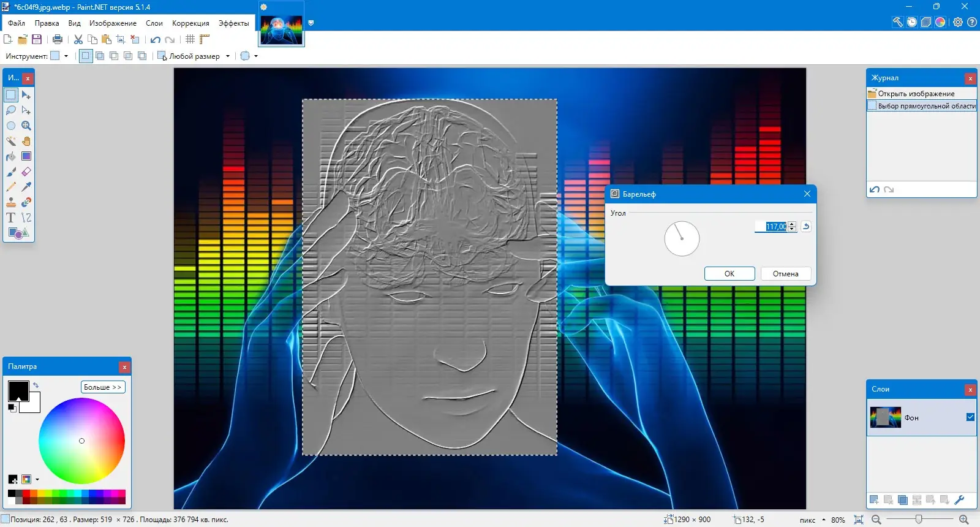
Task: Click the Save icon in the toolbar
Action: coord(37,39)
